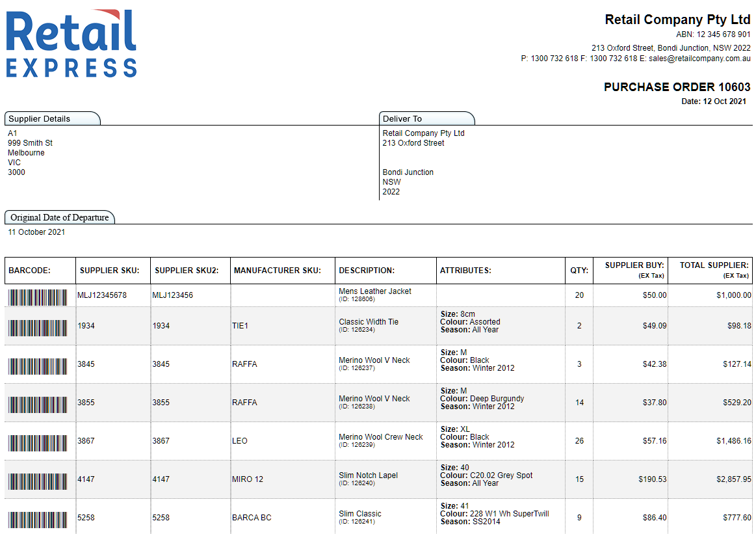The image size is (756, 534).
Task: Click the ATTRIBUTES column header
Action: point(501,271)
